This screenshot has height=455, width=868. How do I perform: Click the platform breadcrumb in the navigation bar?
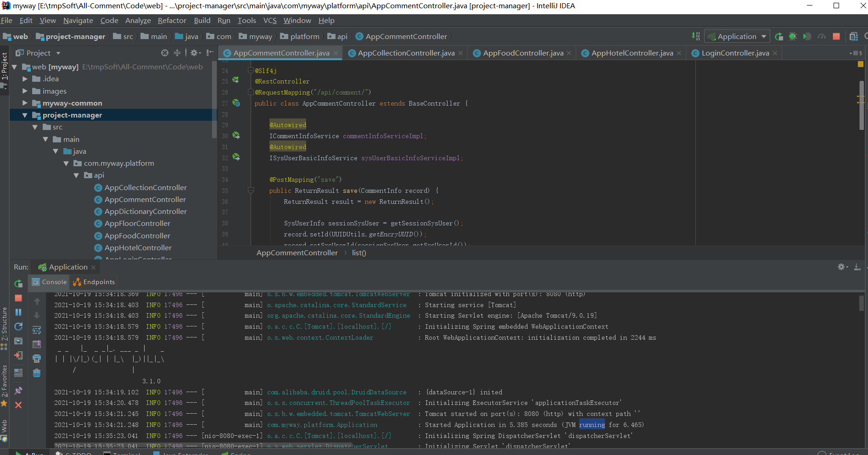(300, 36)
